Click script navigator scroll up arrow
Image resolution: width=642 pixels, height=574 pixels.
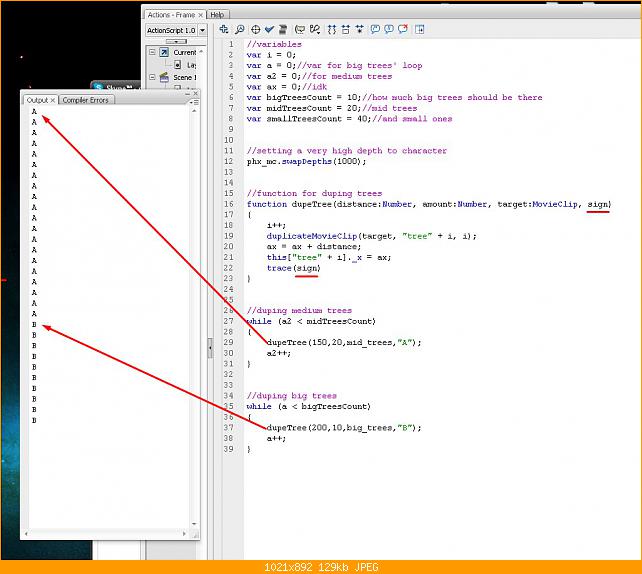coord(201,52)
